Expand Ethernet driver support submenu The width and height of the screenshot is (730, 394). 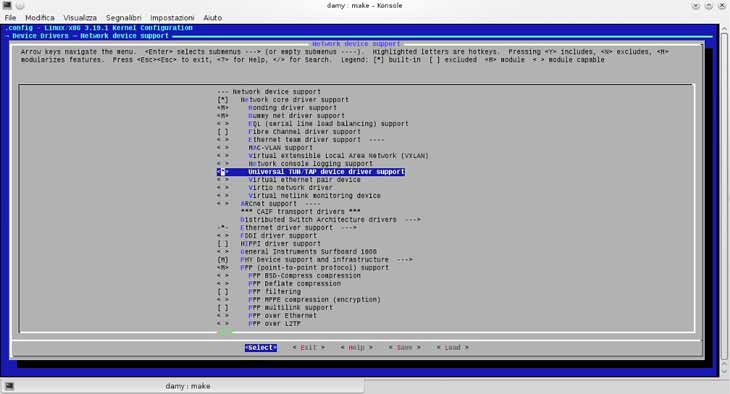point(298,228)
